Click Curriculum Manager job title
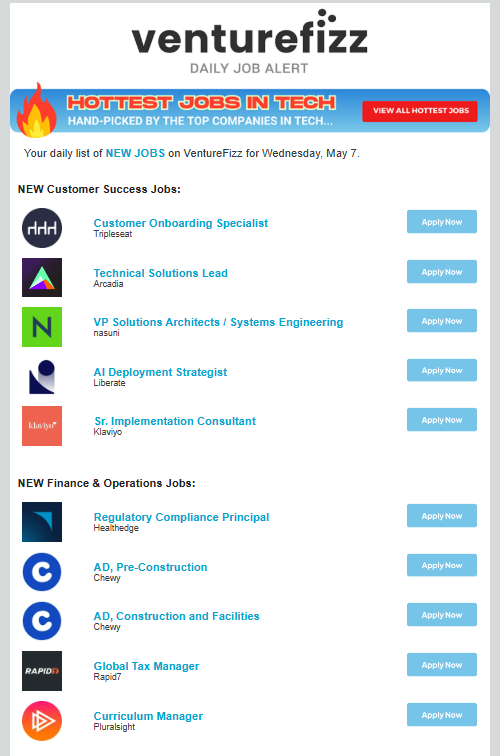Screen dimensions: 500x756 point(148,716)
